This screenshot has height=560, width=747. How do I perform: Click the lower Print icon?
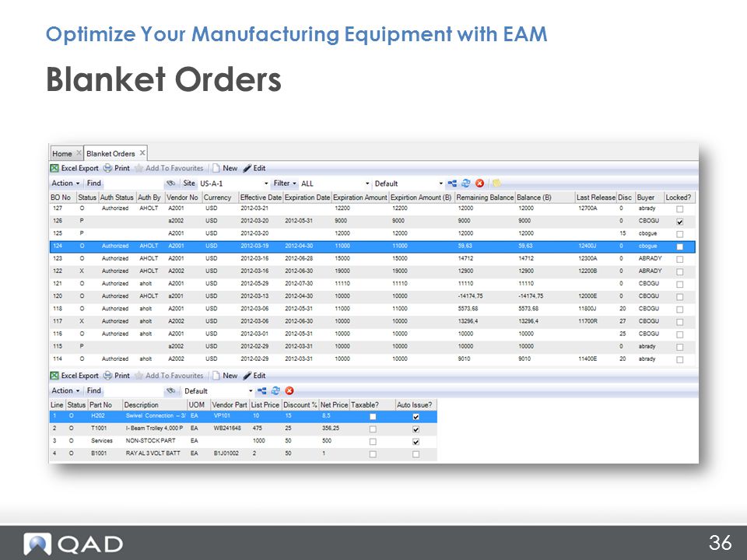(x=107, y=376)
